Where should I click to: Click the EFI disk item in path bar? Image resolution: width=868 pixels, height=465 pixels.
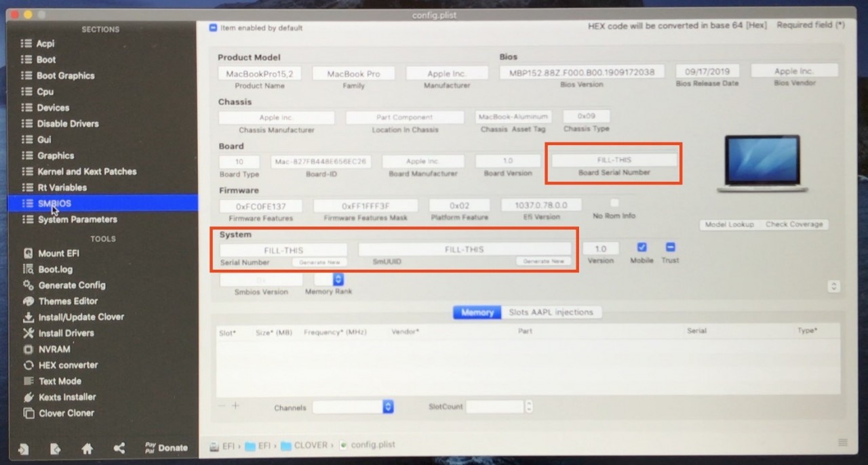tap(222, 445)
